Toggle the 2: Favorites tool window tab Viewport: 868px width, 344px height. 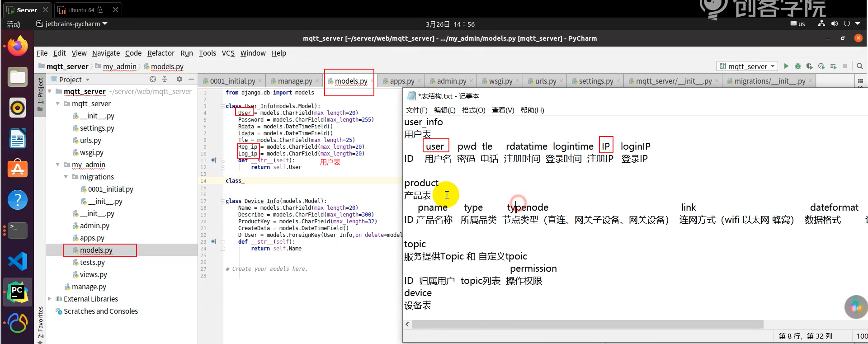(x=40, y=325)
